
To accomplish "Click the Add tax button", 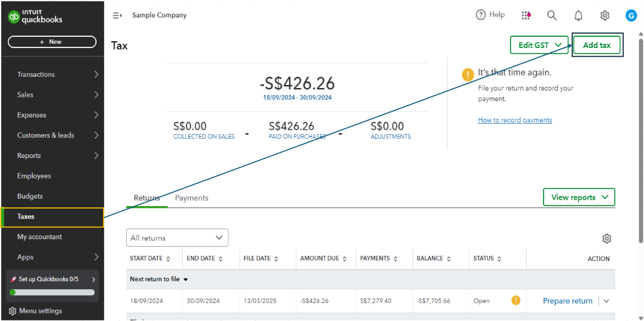I will (597, 45).
